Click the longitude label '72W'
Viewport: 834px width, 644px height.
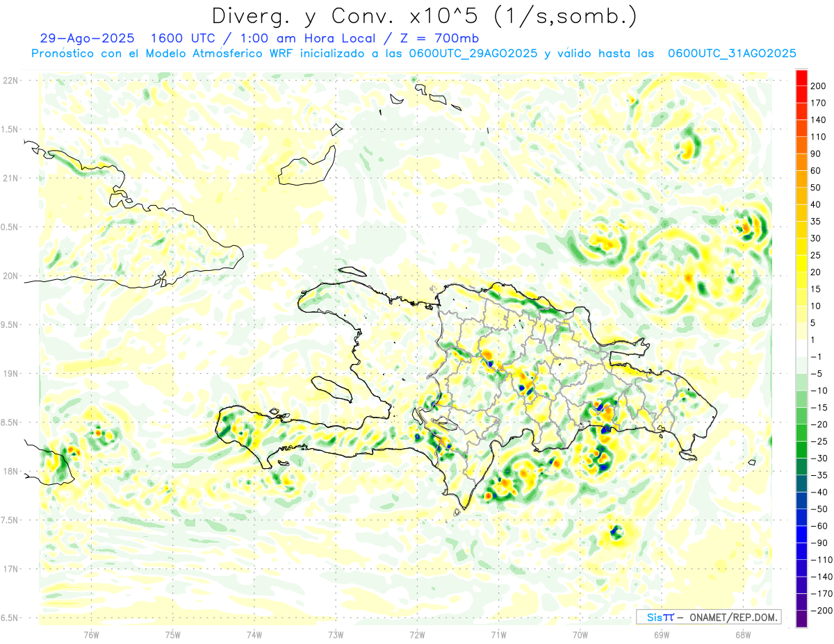pos(417,634)
